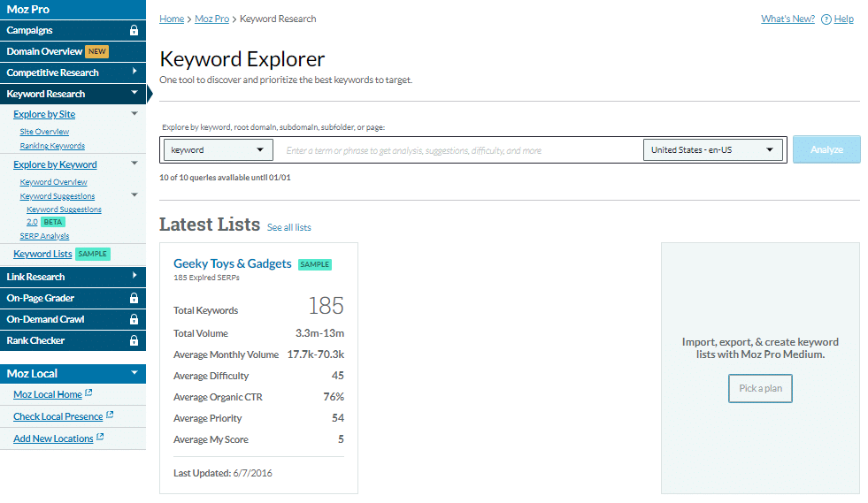
Task: Select Link Research menu item
Action: (73, 277)
